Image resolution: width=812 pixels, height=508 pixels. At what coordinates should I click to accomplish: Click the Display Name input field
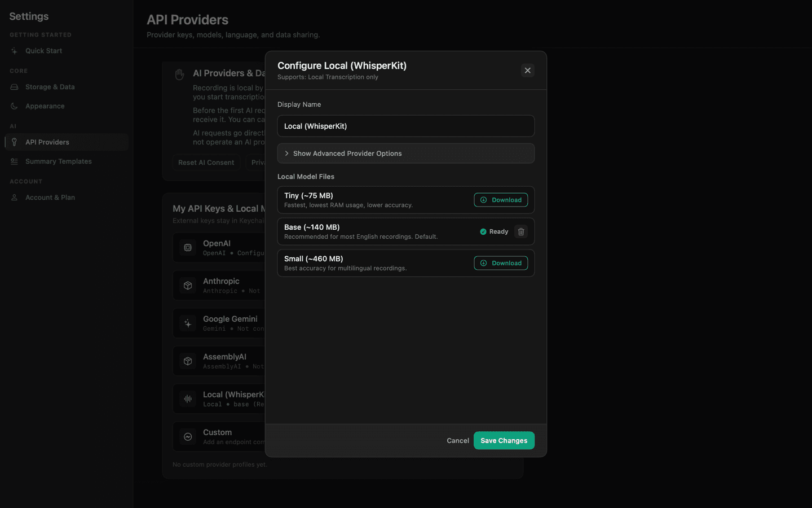coord(405,126)
